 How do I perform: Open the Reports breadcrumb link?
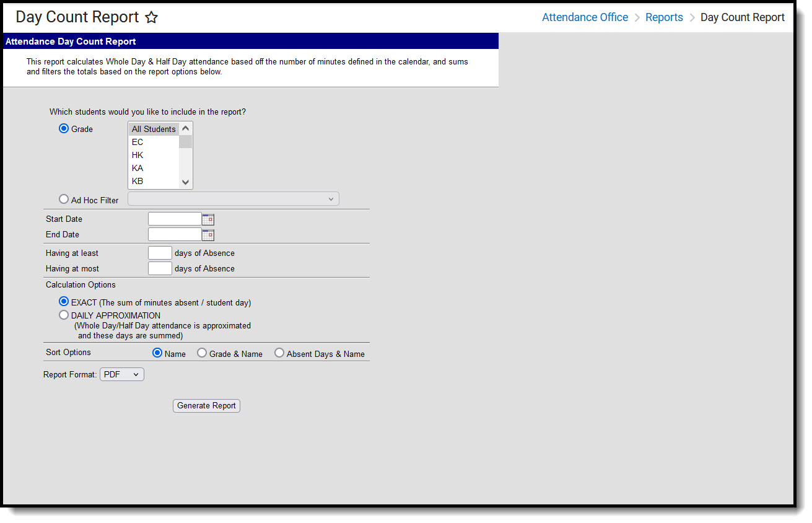(664, 17)
